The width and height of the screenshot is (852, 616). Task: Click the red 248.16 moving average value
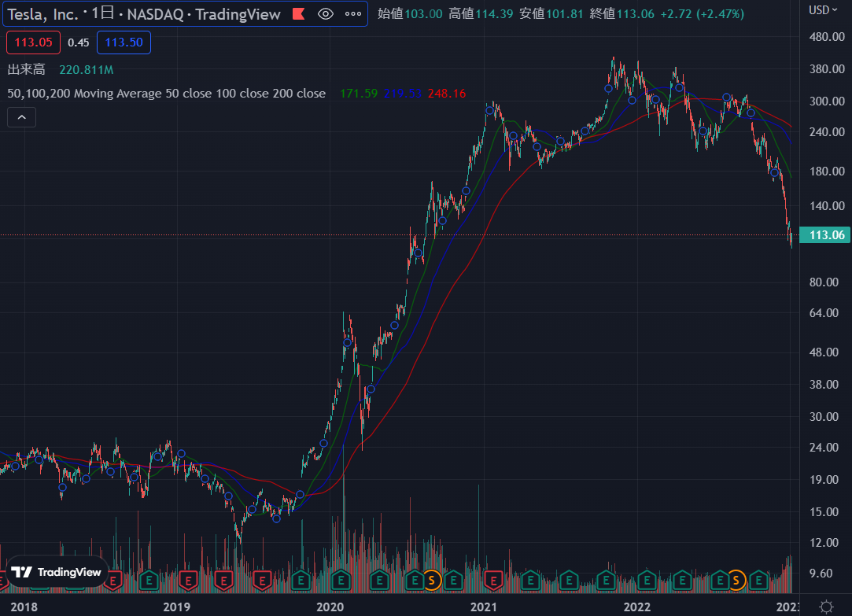[447, 94]
